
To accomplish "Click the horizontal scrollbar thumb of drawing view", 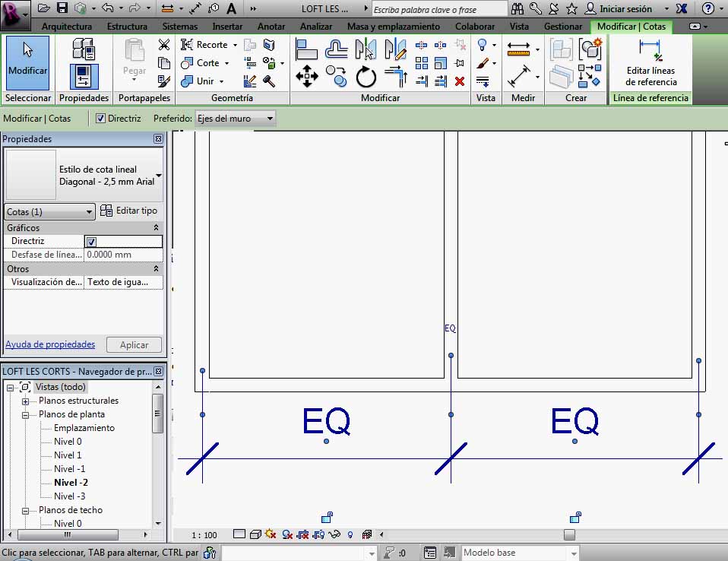I will 569,534.
